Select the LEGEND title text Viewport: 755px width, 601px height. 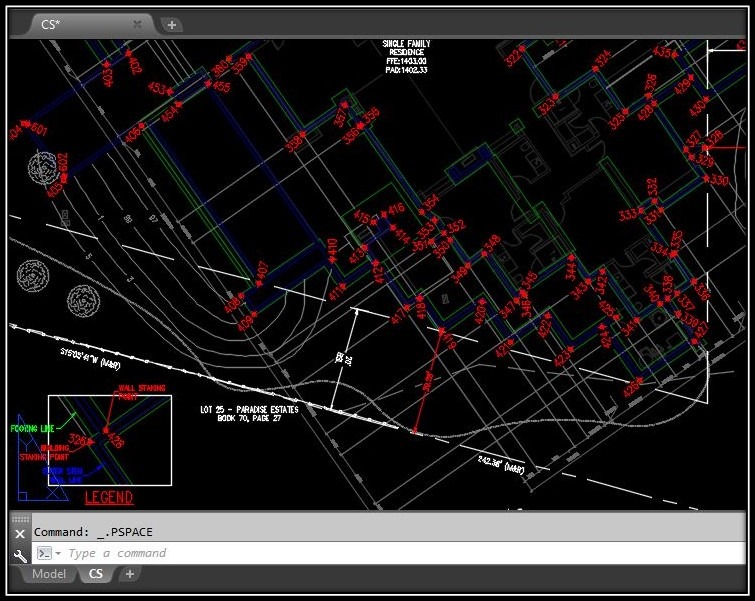(x=109, y=497)
